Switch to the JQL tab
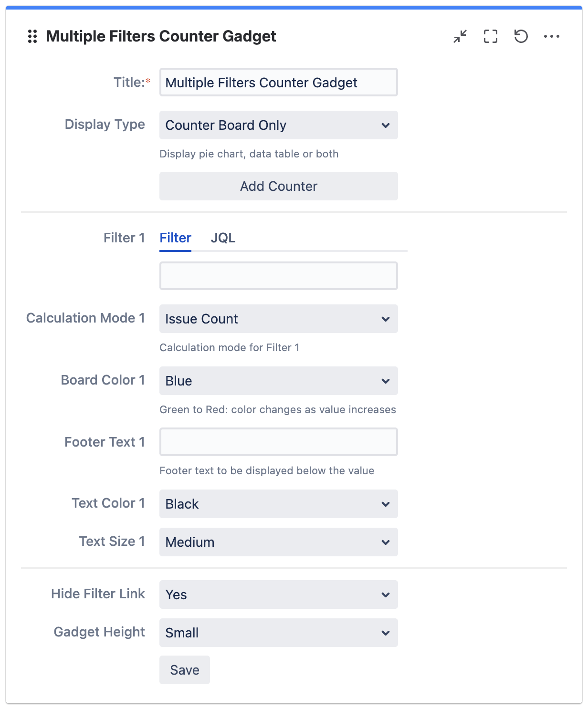The image size is (588, 709). [223, 238]
